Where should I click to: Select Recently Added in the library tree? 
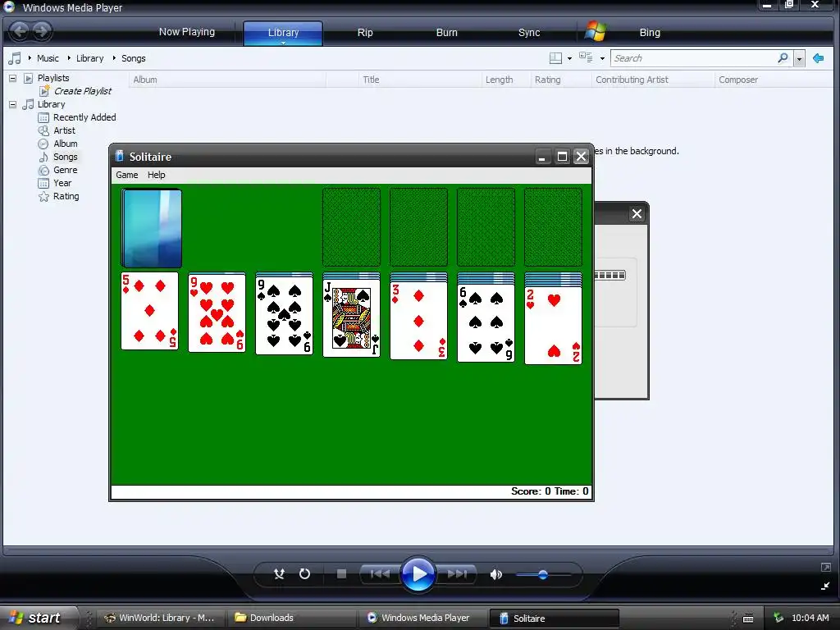[84, 117]
